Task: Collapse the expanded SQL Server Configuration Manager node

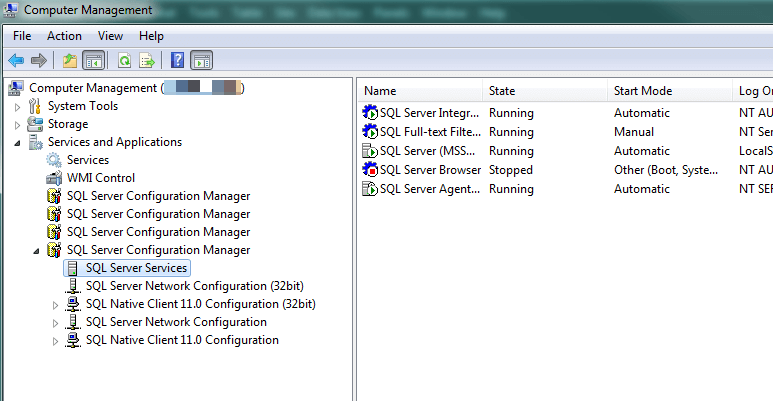Action: tap(36, 251)
